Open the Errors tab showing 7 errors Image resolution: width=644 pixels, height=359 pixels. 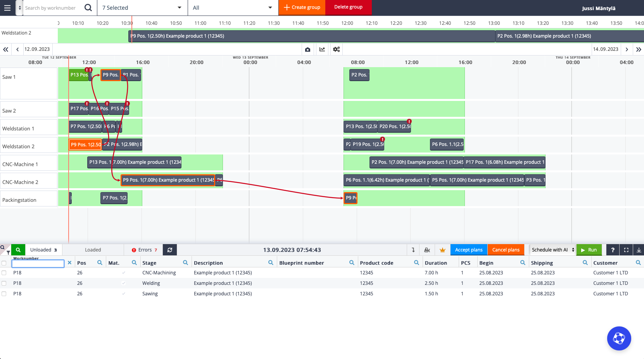pyautogui.click(x=143, y=250)
